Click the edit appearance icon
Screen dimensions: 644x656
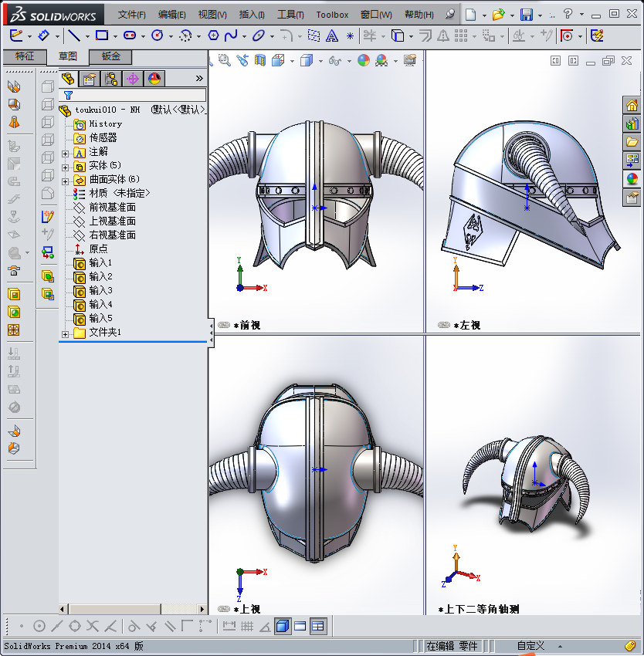363,59
